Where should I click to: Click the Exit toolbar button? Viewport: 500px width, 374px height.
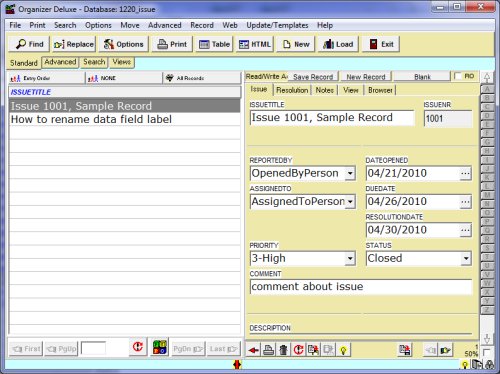click(x=381, y=44)
